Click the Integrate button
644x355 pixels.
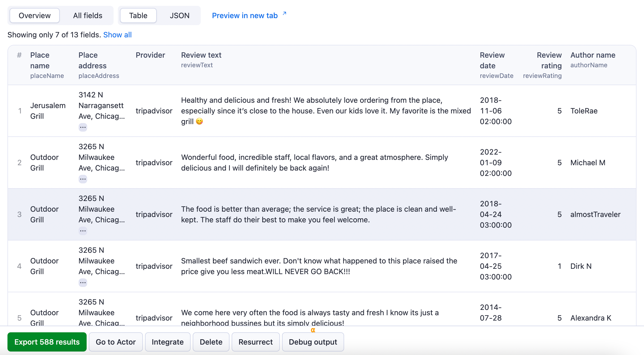[x=168, y=342]
